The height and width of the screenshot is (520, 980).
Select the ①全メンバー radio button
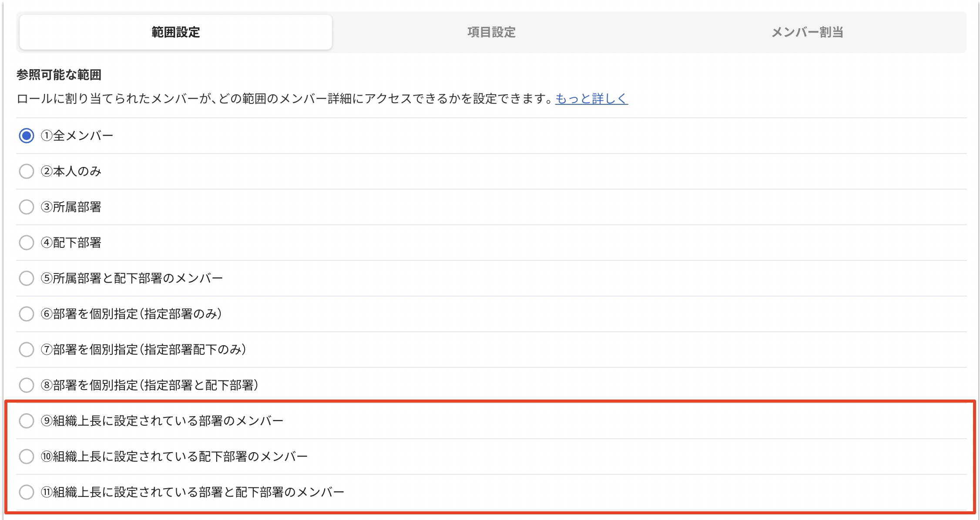[27, 136]
